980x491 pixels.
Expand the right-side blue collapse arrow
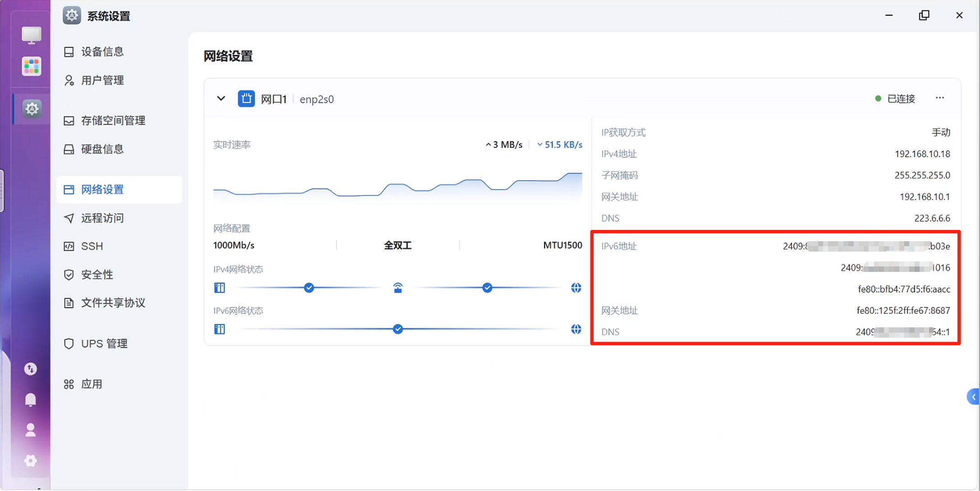pos(973,397)
